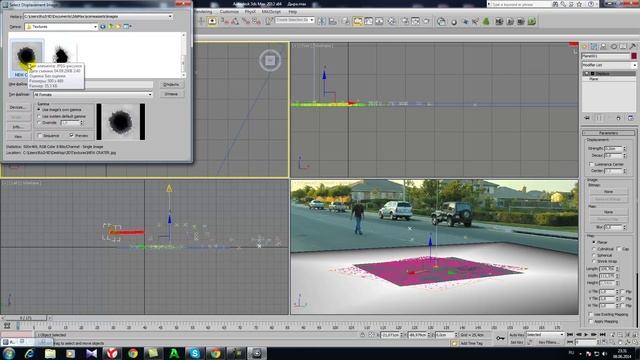
Task: Open the Customize menu
Action: pyautogui.click(x=229, y=11)
